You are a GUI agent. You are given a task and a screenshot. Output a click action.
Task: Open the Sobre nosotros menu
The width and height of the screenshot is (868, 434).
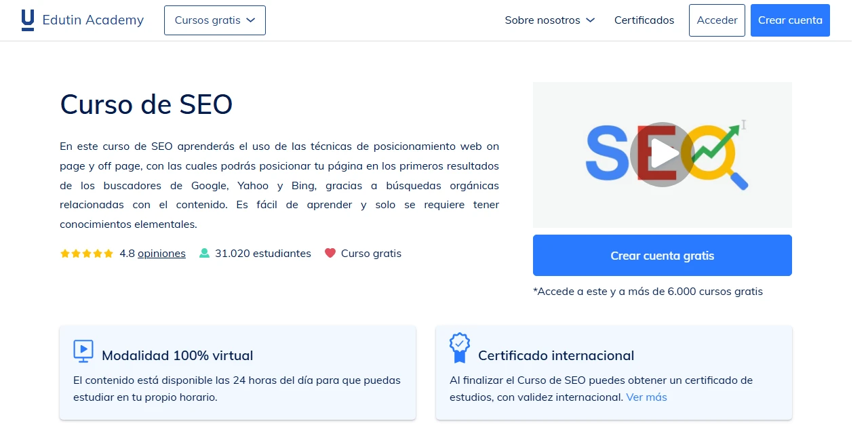549,20
